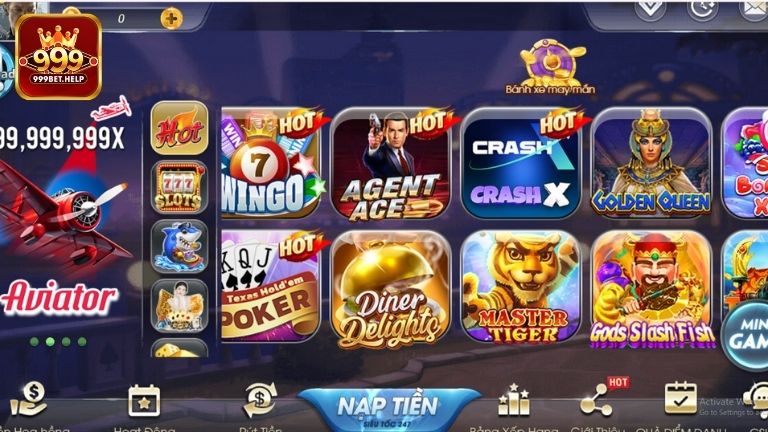Open the live casino dealer category
Image resolution: width=768 pixels, height=432 pixels.
(x=179, y=306)
